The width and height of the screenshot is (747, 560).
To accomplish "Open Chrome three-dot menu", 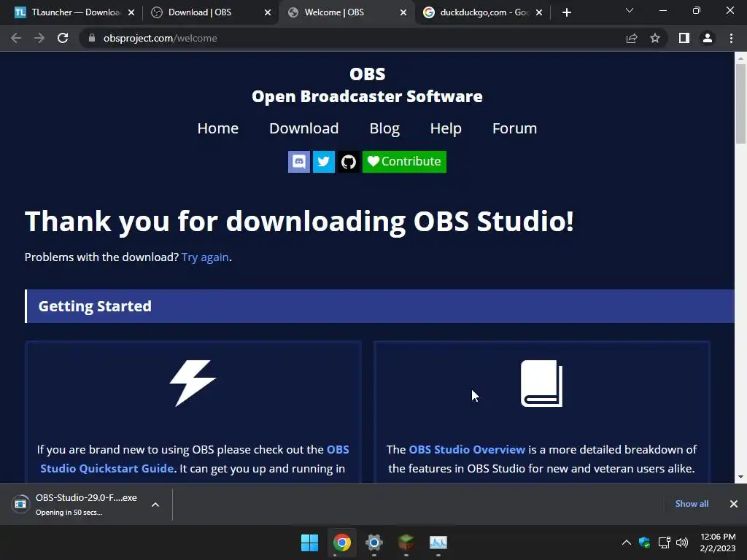I will pos(731,38).
